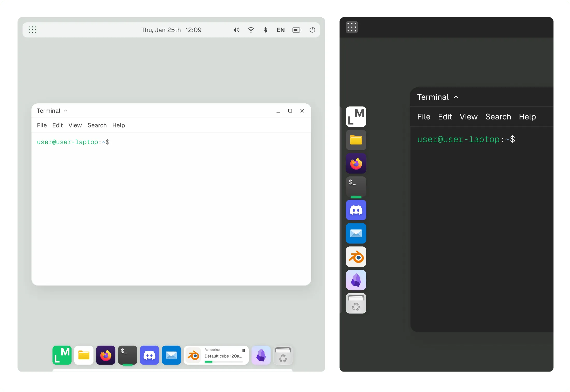Open the Bluetooth status icon in top bar
The height and width of the screenshot is (392, 570).
(x=265, y=30)
